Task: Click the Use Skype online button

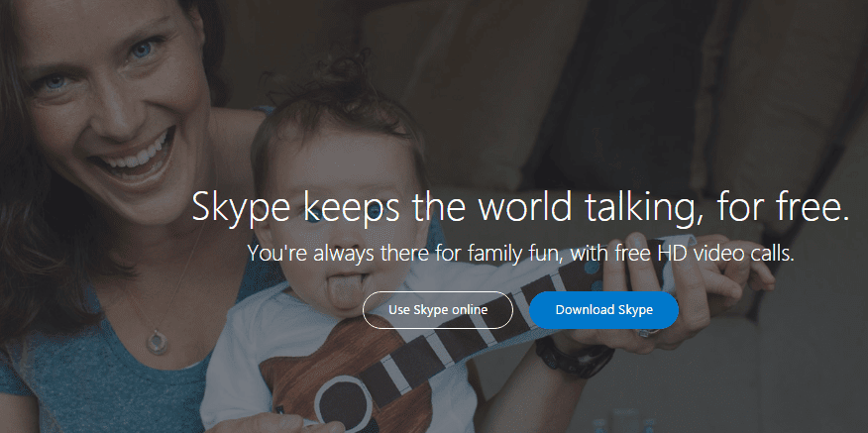Action: pos(438,310)
